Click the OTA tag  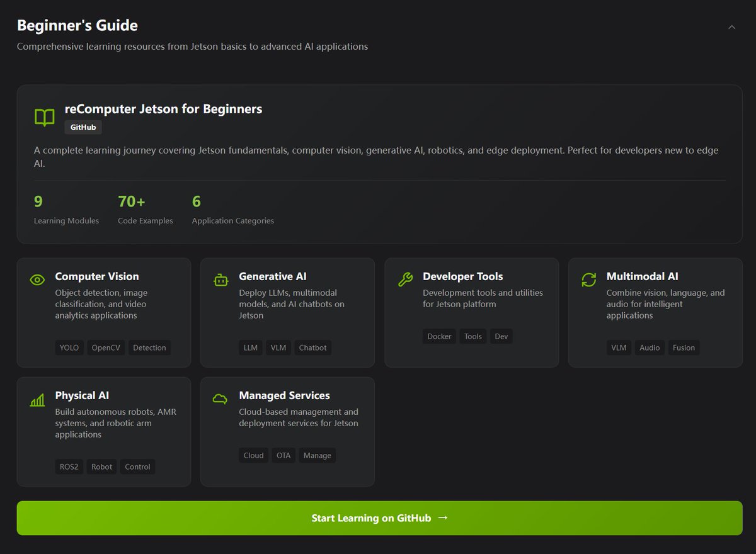pyautogui.click(x=283, y=455)
